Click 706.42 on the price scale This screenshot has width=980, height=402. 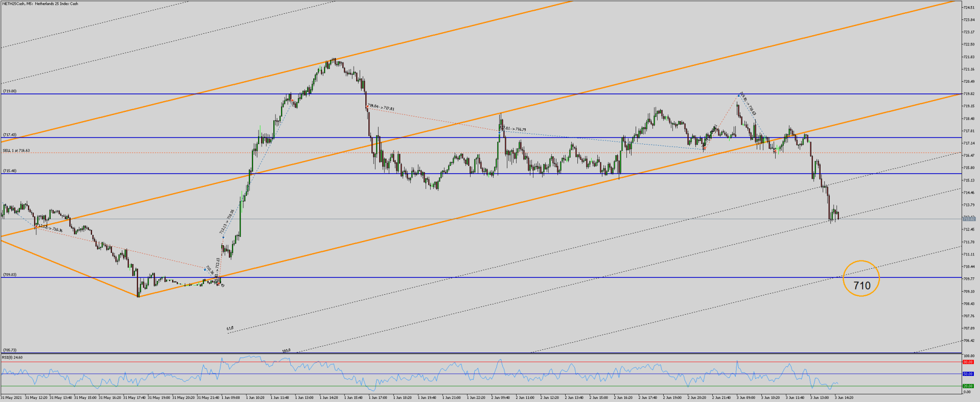pos(968,341)
